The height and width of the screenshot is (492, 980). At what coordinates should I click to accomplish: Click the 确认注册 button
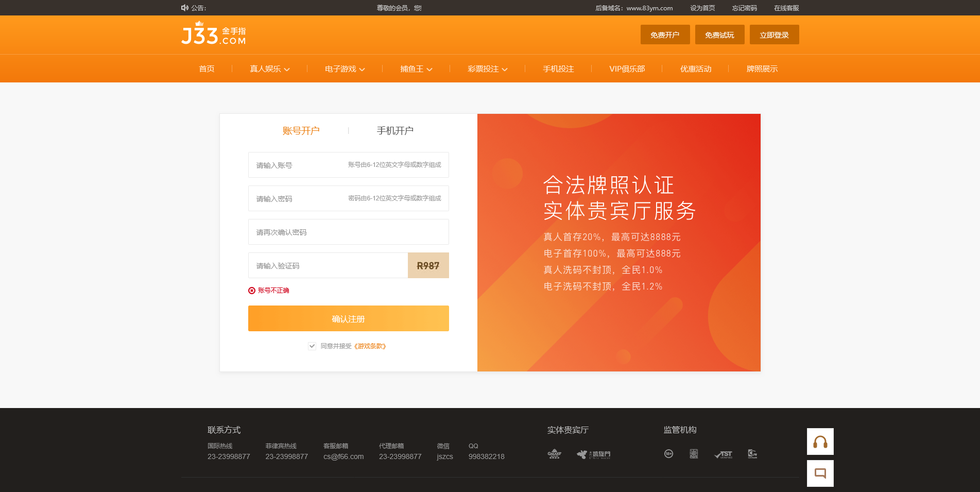(x=348, y=318)
